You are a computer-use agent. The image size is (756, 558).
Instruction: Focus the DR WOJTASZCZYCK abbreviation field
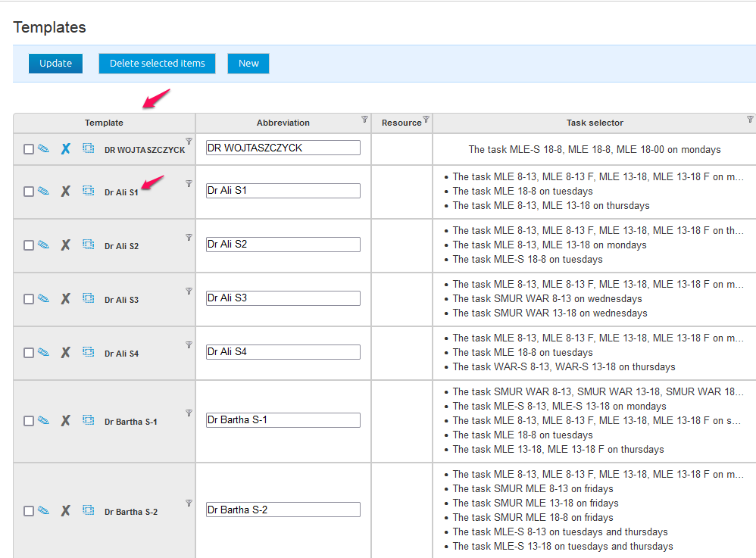[x=283, y=148]
